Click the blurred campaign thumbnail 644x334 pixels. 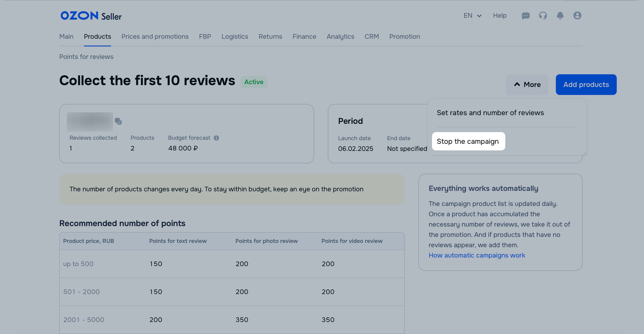click(x=90, y=122)
